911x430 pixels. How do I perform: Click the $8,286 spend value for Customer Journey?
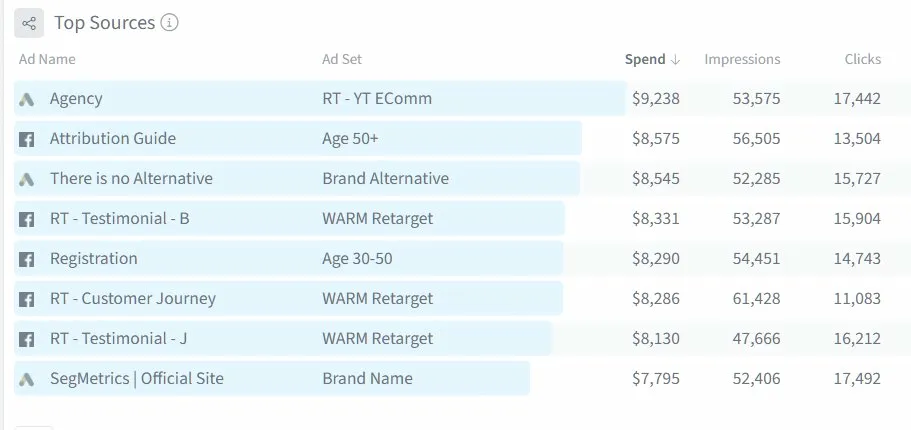[656, 299]
